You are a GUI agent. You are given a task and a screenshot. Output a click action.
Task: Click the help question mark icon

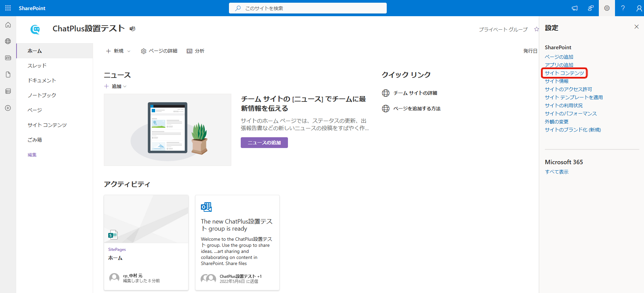pos(623,8)
